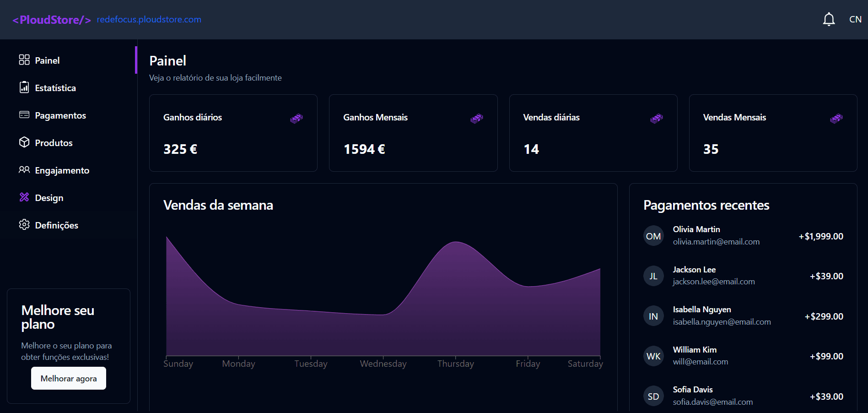
Task: Click the Melhorar agora button
Action: pos(69,378)
